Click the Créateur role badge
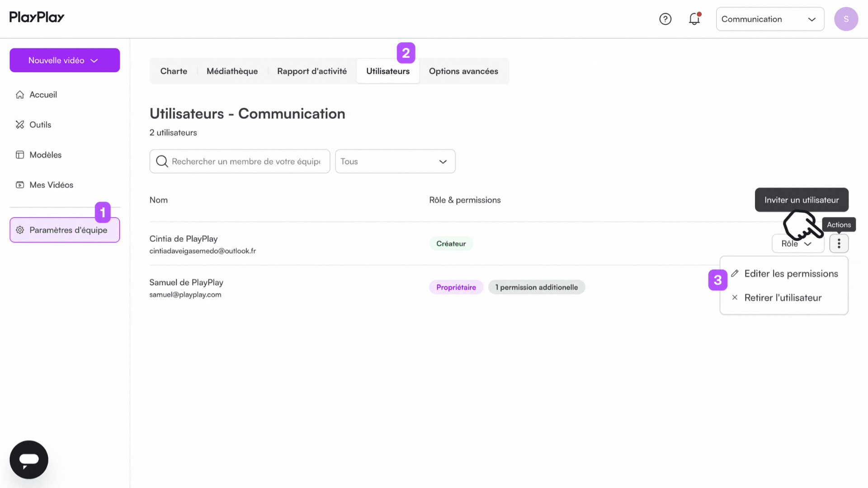Screen dimensions: 868x488 pyautogui.click(x=451, y=244)
